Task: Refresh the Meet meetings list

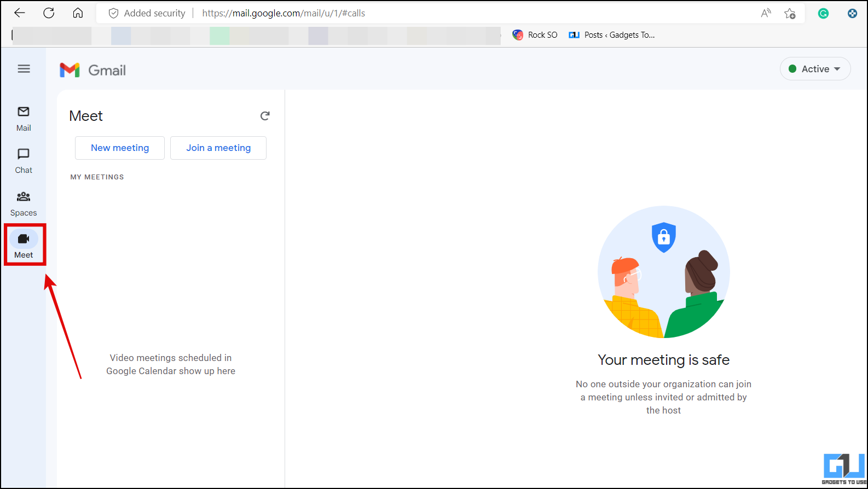Action: click(265, 116)
